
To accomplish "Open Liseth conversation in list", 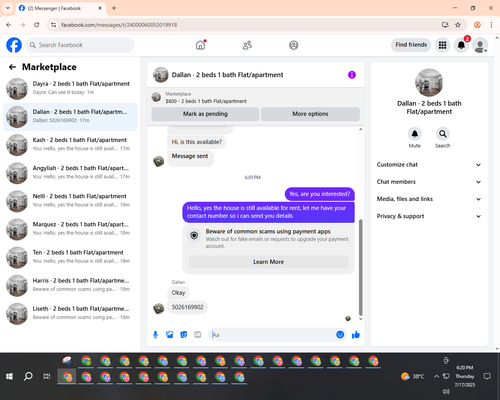I will click(x=70, y=314).
